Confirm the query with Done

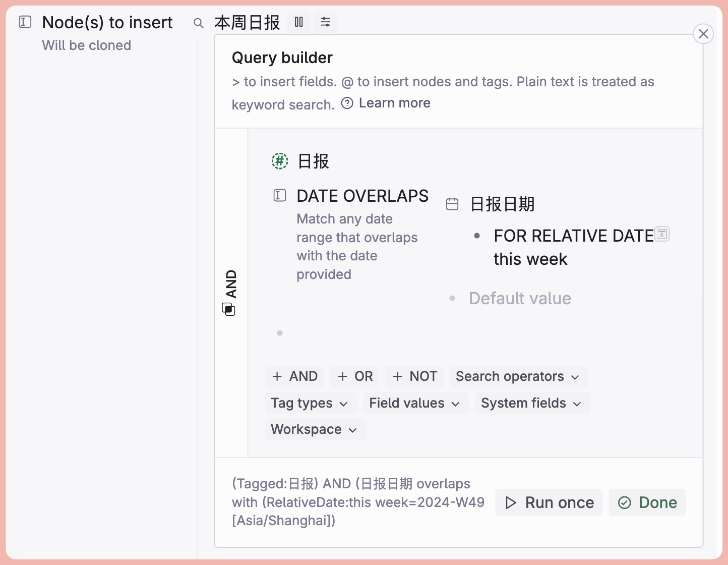coord(647,502)
